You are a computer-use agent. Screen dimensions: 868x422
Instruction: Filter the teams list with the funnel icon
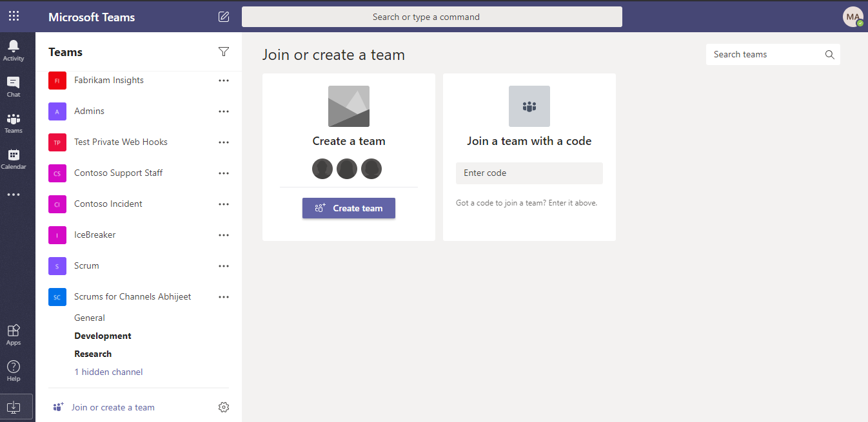[224, 52]
